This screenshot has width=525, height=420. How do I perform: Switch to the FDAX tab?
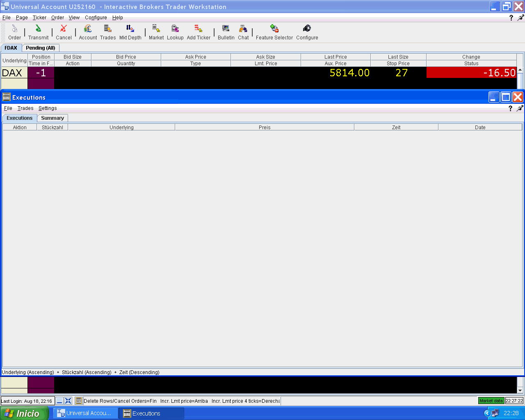point(11,48)
